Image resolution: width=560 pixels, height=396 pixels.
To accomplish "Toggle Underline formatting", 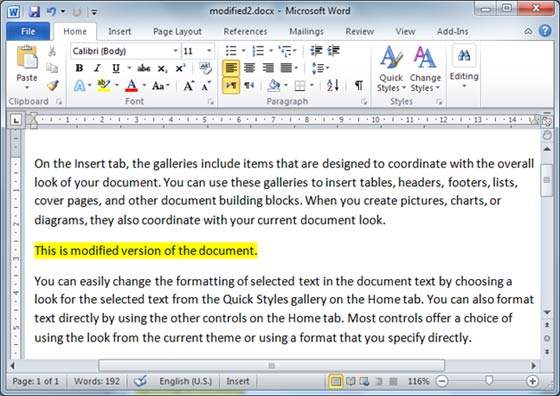I will click(x=116, y=68).
